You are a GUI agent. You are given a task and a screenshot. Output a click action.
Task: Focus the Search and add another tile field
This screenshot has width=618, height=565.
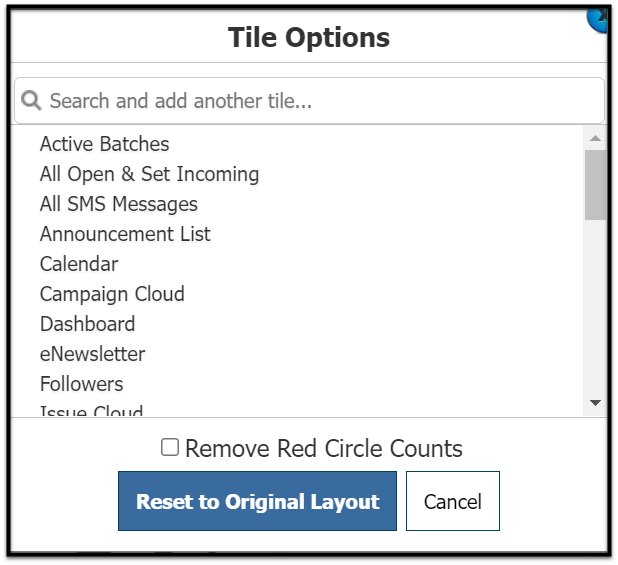tap(309, 100)
